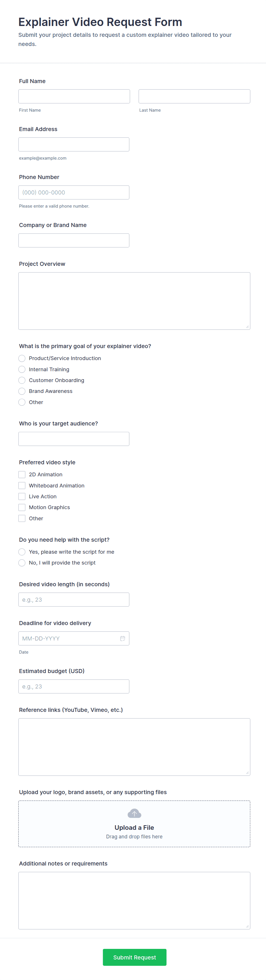Click the Submit Request button
Screen dimensions: 266x980
point(134,957)
